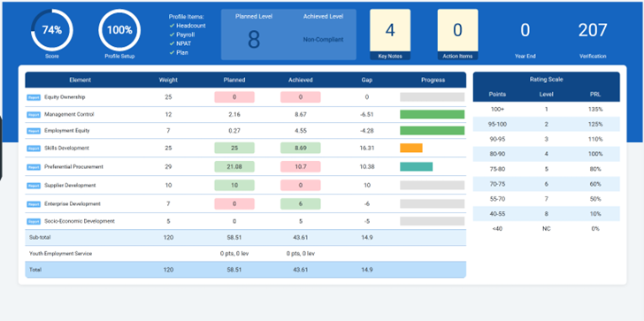Click Preferential Procurement planned value 21.08
Screen dimensions: 644x321
234,166
